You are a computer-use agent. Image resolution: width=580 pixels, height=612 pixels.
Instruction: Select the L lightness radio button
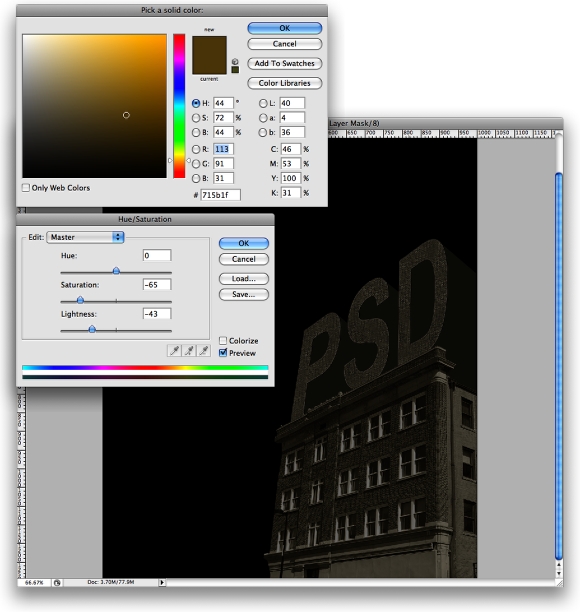pyautogui.click(x=263, y=103)
